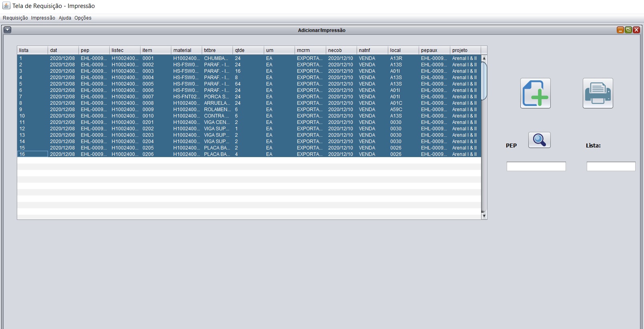Select item cell '0001' in row 1
Screen dimensions: 644x329
coord(156,58)
